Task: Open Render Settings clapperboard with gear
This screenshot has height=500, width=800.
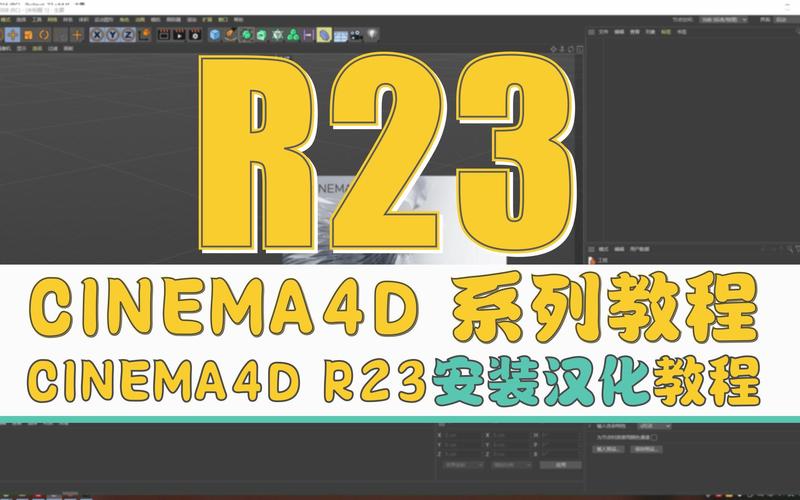Action: tap(195, 35)
